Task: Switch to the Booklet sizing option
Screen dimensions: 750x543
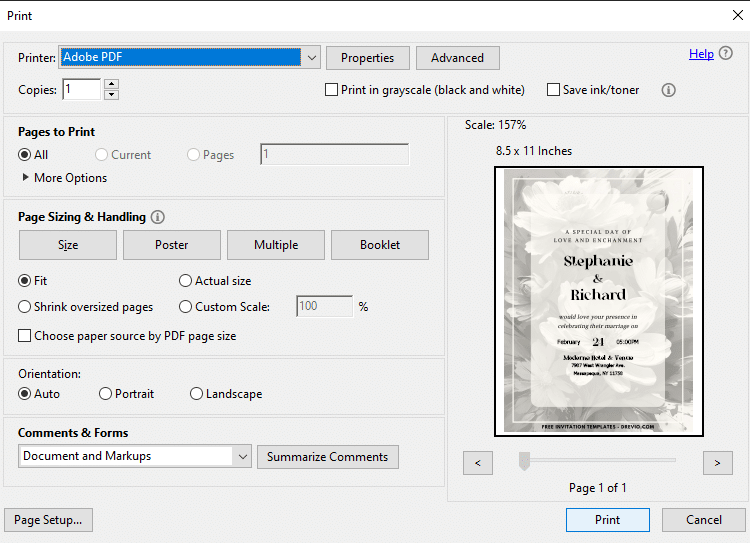Action: pos(380,245)
